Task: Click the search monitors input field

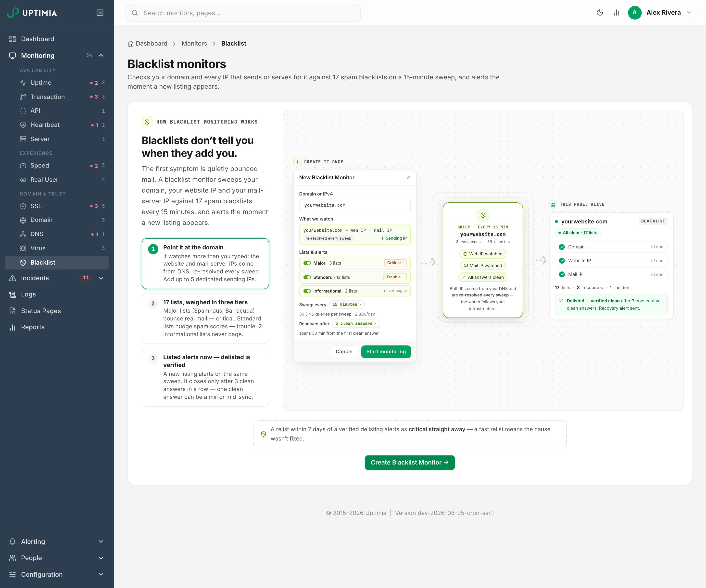Action: pos(243,13)
